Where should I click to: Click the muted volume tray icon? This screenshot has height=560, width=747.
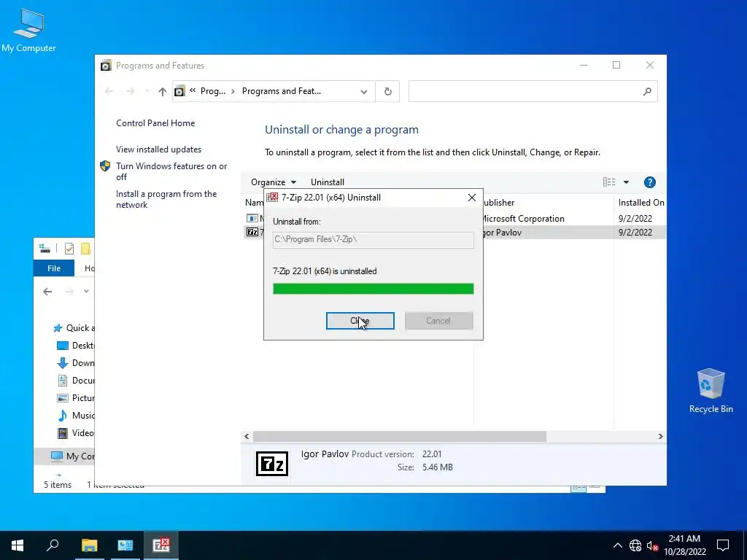[652, 545]
